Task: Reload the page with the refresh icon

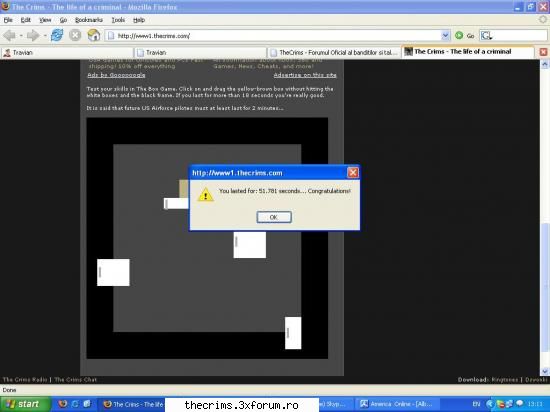Action: (x=57, y=35)
